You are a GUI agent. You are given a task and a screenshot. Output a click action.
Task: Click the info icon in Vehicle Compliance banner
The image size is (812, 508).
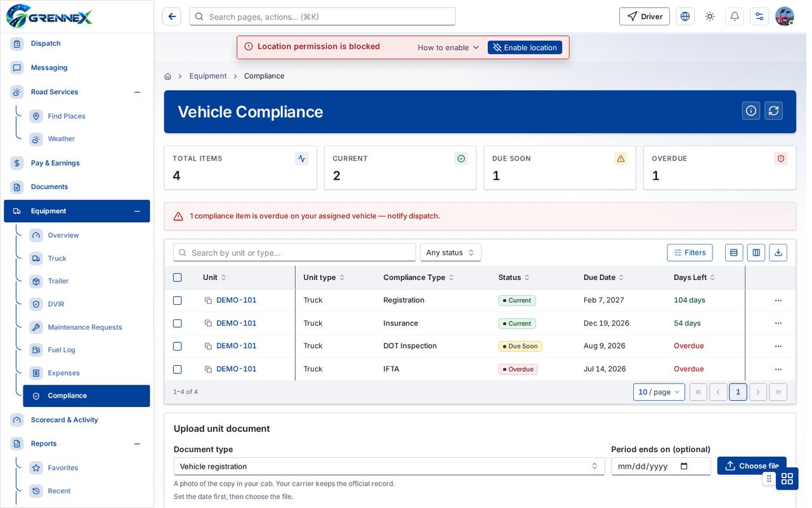tap(751, 110)
